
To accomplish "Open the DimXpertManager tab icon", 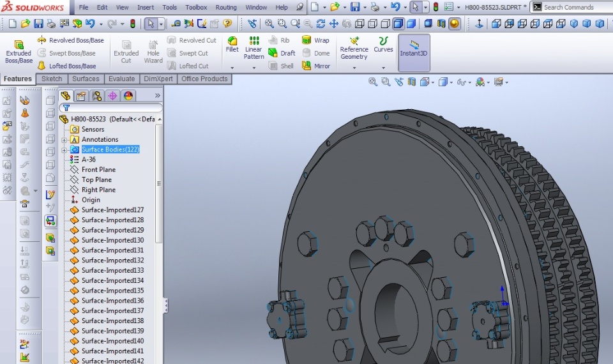I will (112, 96).
